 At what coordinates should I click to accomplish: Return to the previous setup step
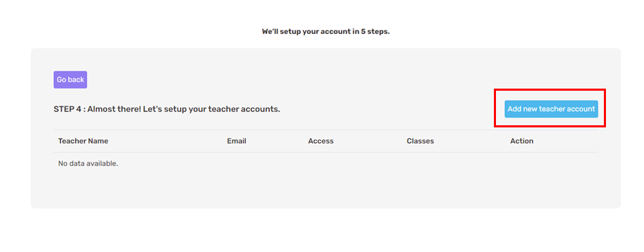71,80
